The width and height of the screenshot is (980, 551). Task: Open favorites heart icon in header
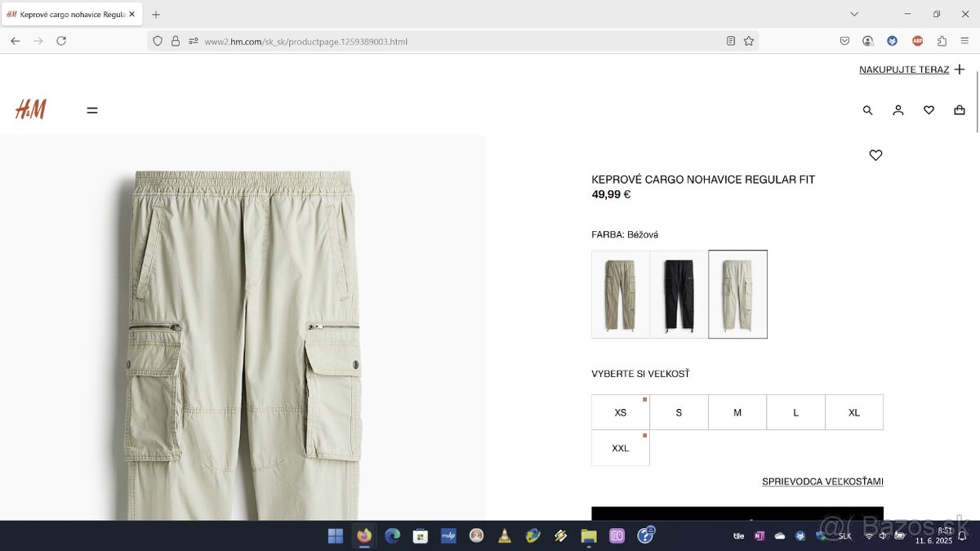click(x=929, y=110)
